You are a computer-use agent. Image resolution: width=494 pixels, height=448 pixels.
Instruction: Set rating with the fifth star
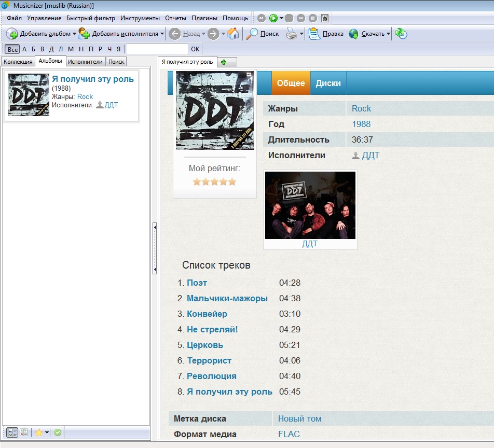click(232, 181)
